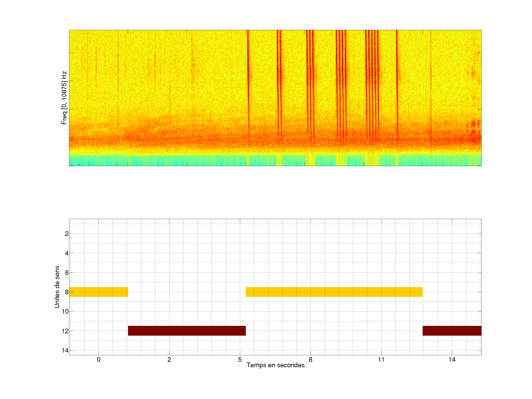532x399 pixels.
Task: Click the x-axis tick label 5
Action: coord(240,359)
